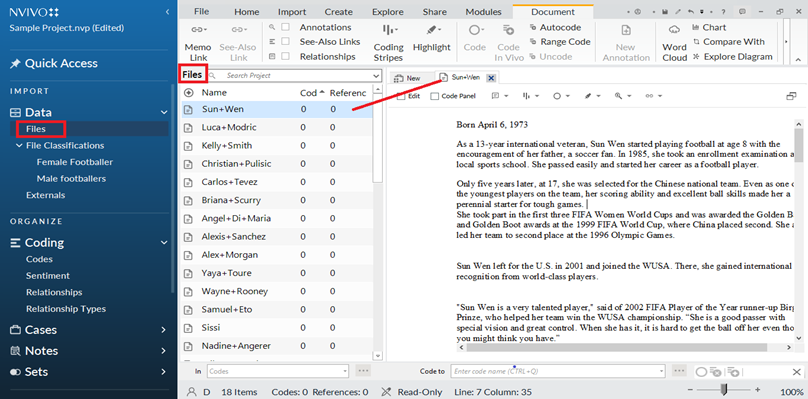Viewport: 808px width, 399px height.
Task: Click the Chart ribbon icon
Action: tap(709, 27)
